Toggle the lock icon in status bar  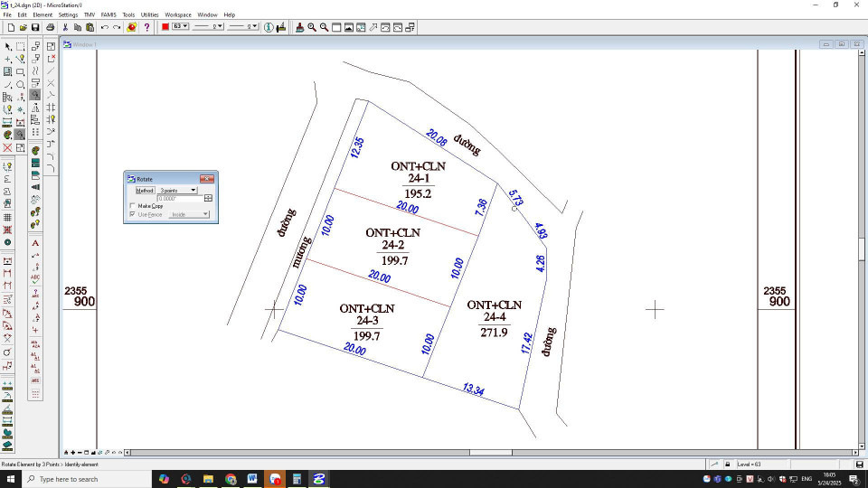coord(727,465)
